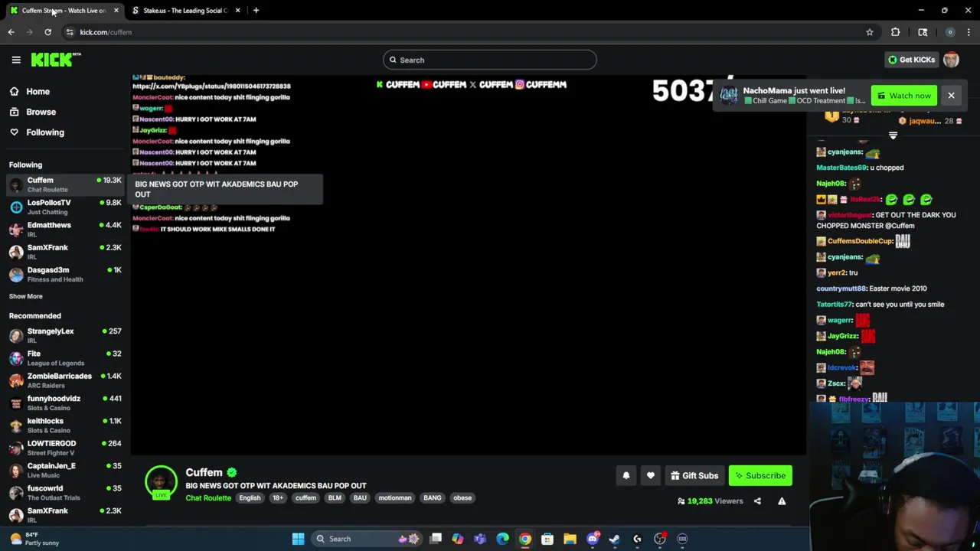Open the user profile avatar menu

click(951, 60)
